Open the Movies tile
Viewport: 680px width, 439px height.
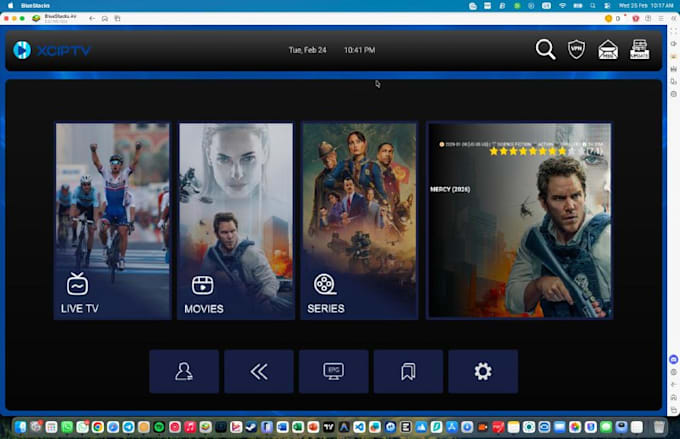tap(235, 221)
